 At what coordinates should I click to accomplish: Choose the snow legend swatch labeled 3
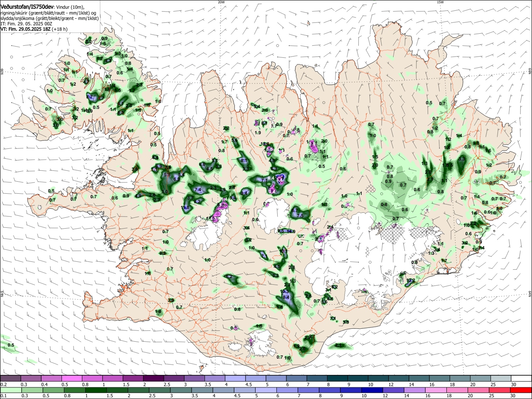pos(194,379)
